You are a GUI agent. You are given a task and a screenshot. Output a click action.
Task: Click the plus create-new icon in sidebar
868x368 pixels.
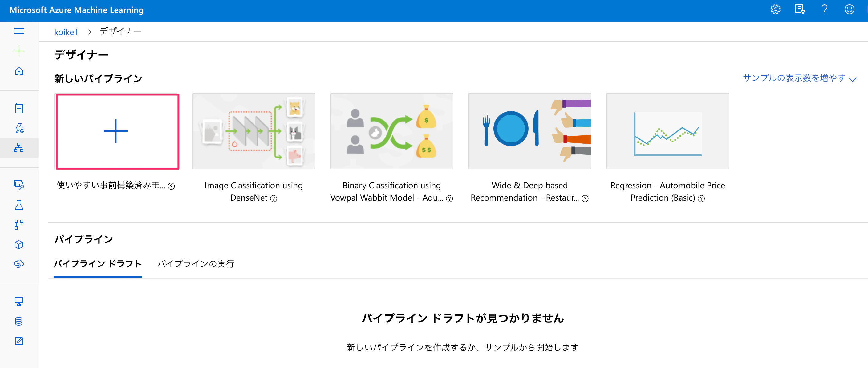point(19,51)
